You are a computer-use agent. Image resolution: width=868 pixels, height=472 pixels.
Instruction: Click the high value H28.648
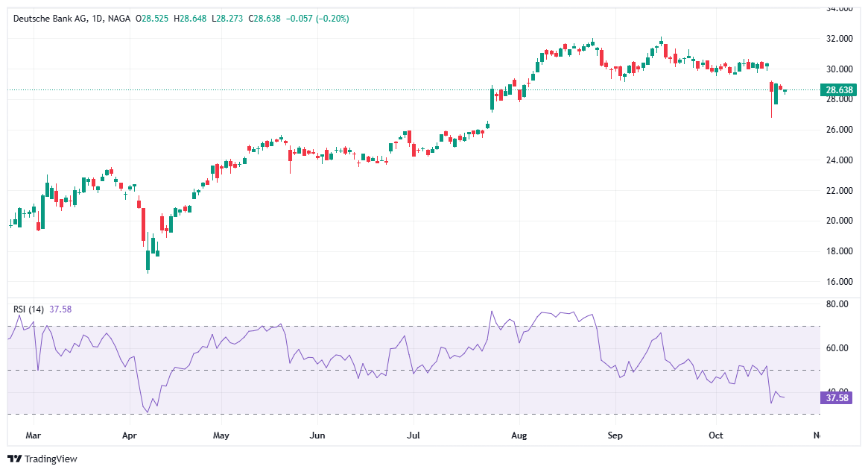[x=190, y=19]
